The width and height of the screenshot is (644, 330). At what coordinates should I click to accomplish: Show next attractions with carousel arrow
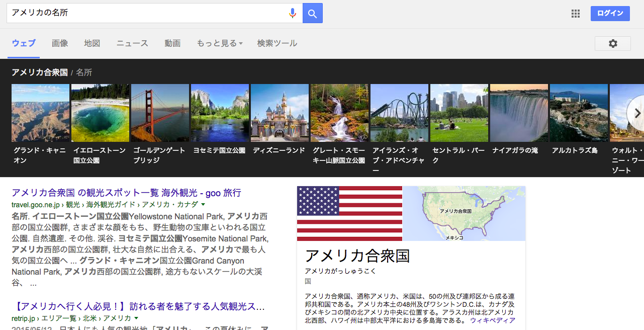[x=636, y=113]
